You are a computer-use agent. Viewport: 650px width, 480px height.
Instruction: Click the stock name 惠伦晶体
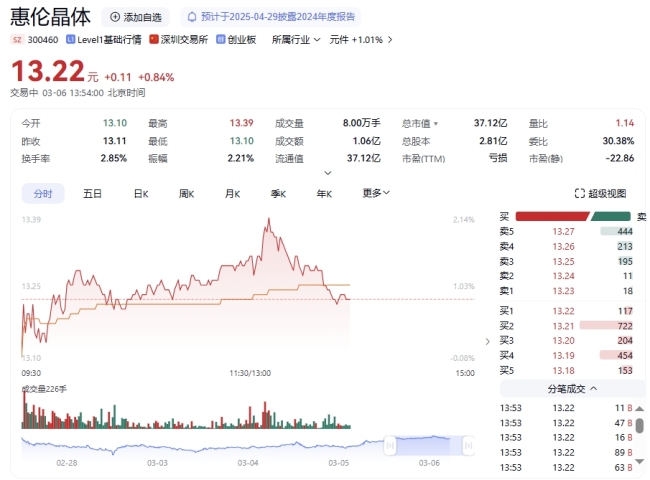click(x=50, y=17)
